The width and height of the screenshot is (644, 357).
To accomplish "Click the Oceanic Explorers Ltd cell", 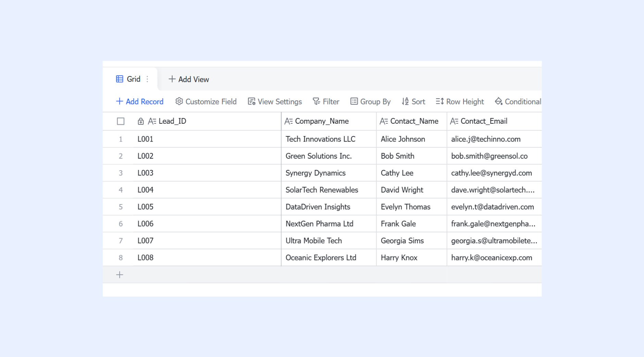I will click(329, 258).
